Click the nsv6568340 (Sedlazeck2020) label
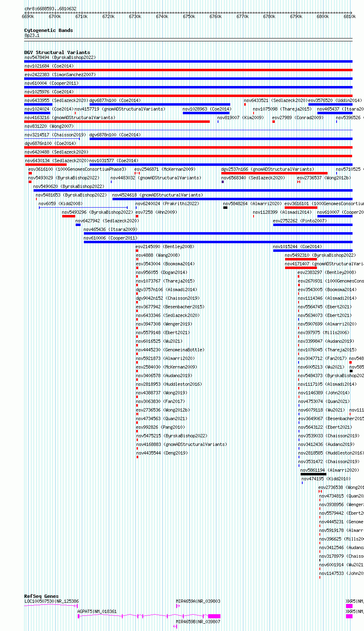The height and width of the screenshot is (631, 364). click(253, 178)
